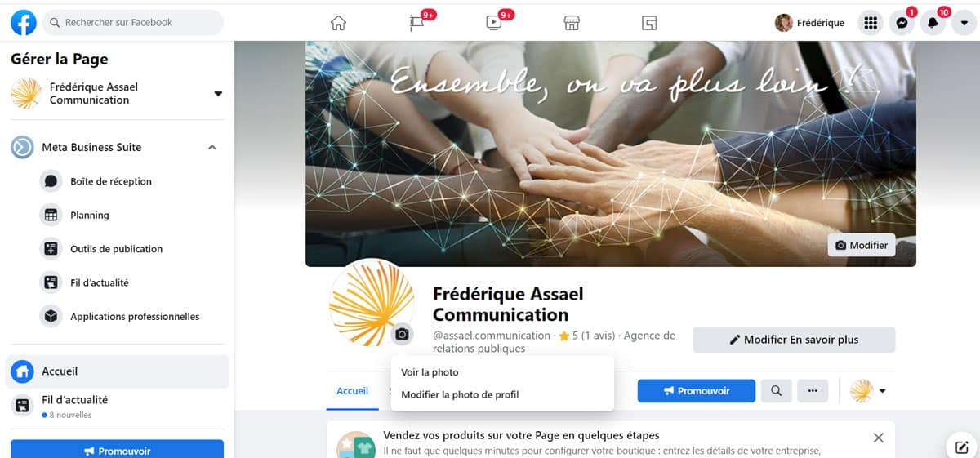Screen dimensions: 980x458
Task: Open the Home icon in top navigation
Action: [x=338, y=23]
